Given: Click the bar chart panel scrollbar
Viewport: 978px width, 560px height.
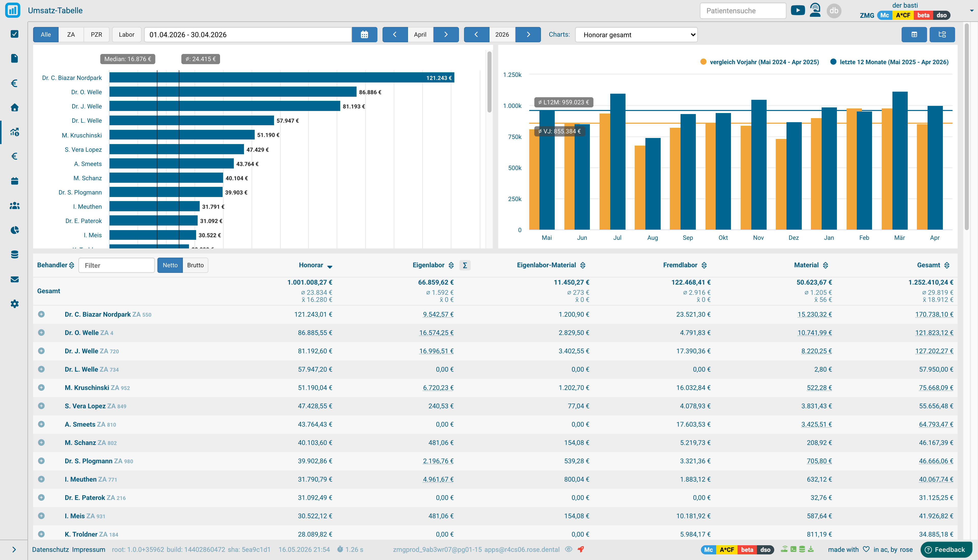Looking at the screenshot, I should [490, 81].
